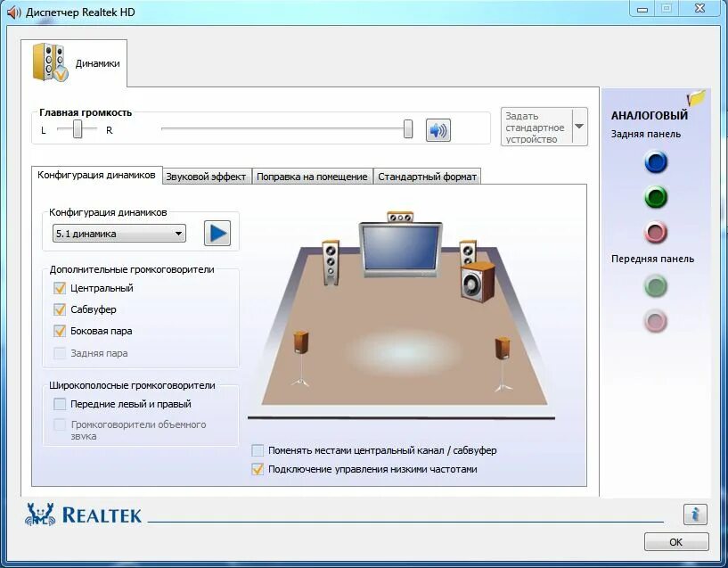Close the Диспетчер Realtek HD window
The image size is (728, 568).
point(699,9)
